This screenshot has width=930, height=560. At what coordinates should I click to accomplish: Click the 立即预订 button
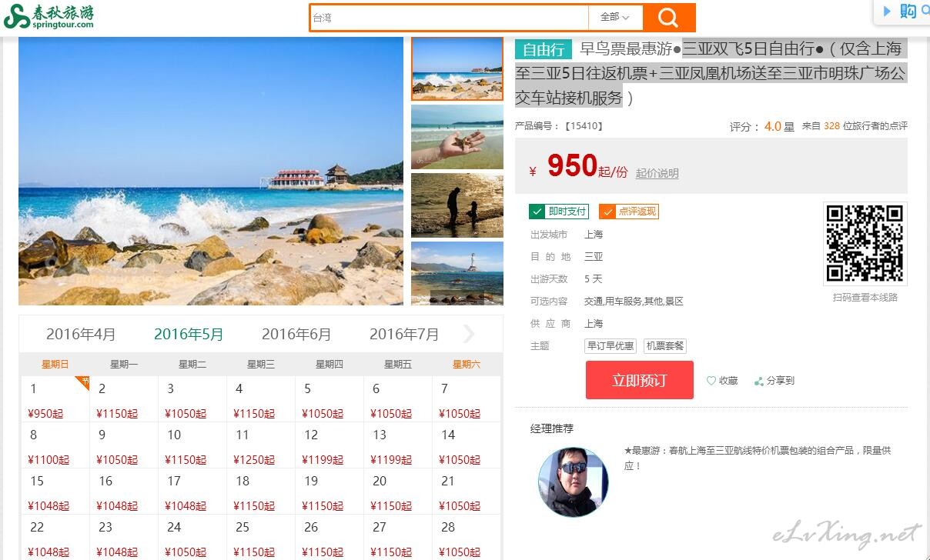639,380
